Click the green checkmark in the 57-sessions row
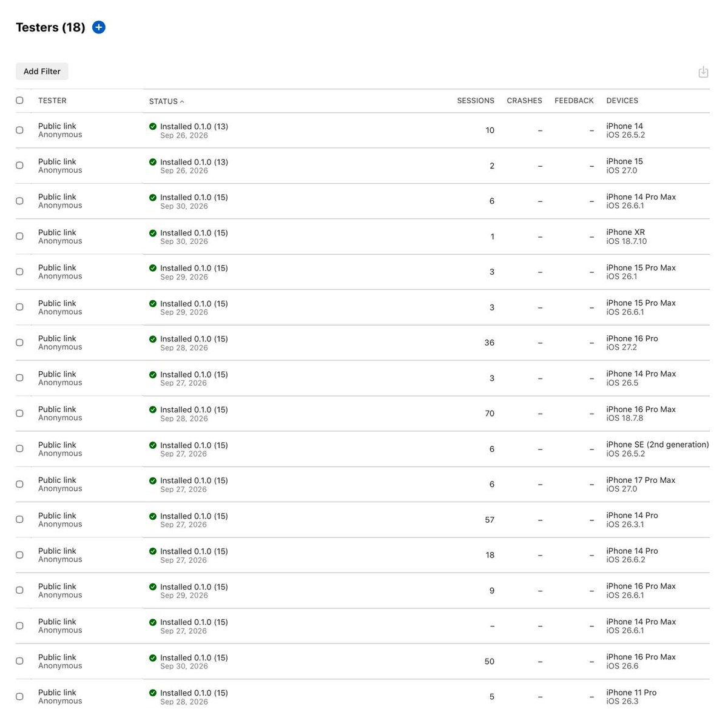Image resolution: width=728 pixels, height=709 pixels. tap(153, 516)
